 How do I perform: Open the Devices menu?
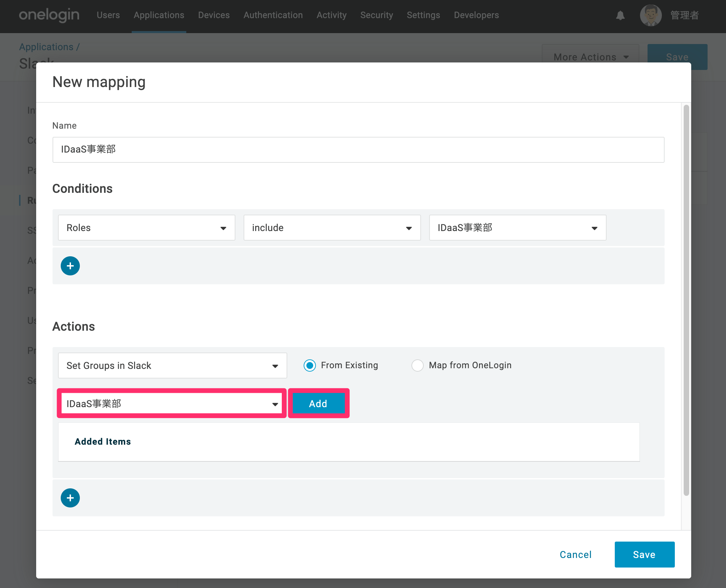pos(214,15)
